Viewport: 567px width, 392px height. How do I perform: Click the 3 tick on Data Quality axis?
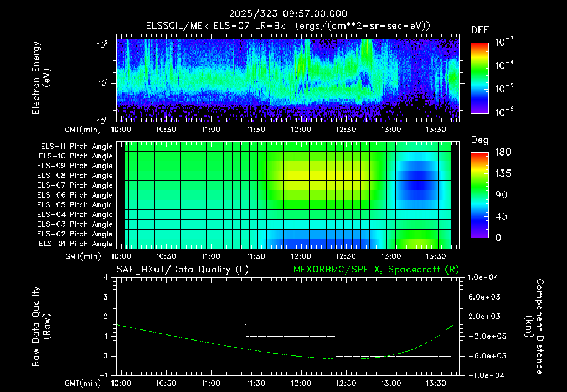click(106, 297)
